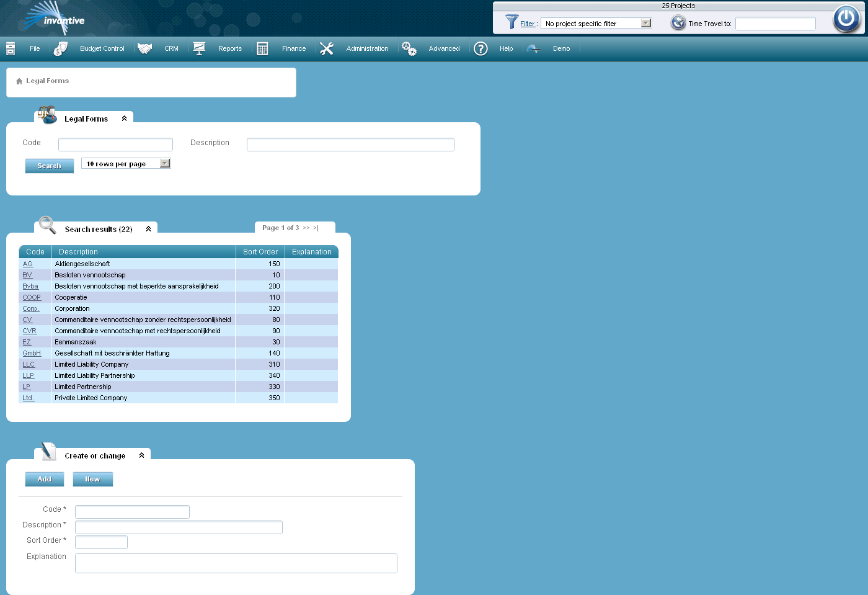868x595 pixels.
Task: Click the filter funnel icon
Action: point(511,22)
